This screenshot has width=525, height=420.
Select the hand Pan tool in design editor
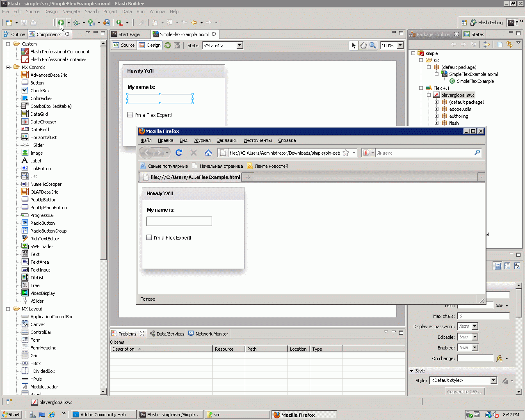pos(363,46)
